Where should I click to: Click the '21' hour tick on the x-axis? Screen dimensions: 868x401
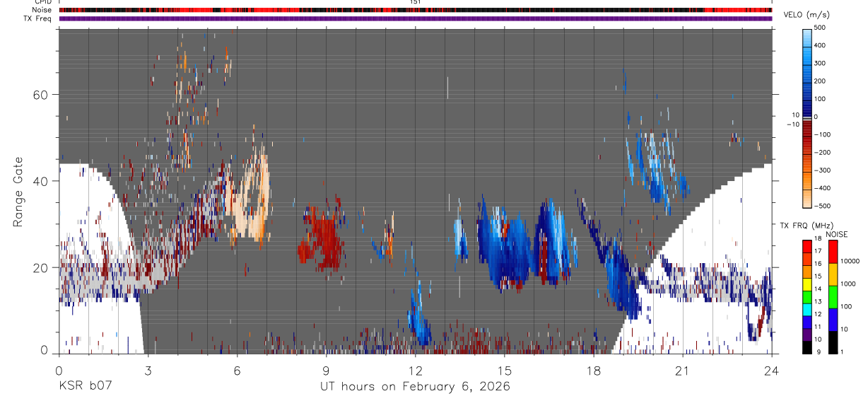(x=683, y=370)
